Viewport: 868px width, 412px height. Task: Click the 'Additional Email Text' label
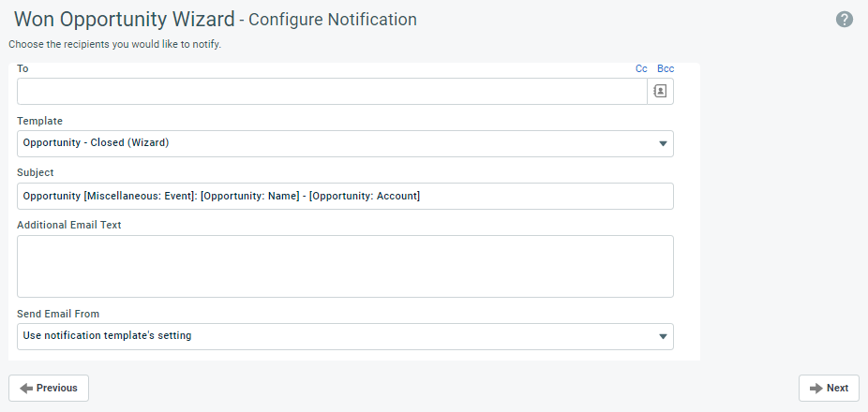(69, 225)
